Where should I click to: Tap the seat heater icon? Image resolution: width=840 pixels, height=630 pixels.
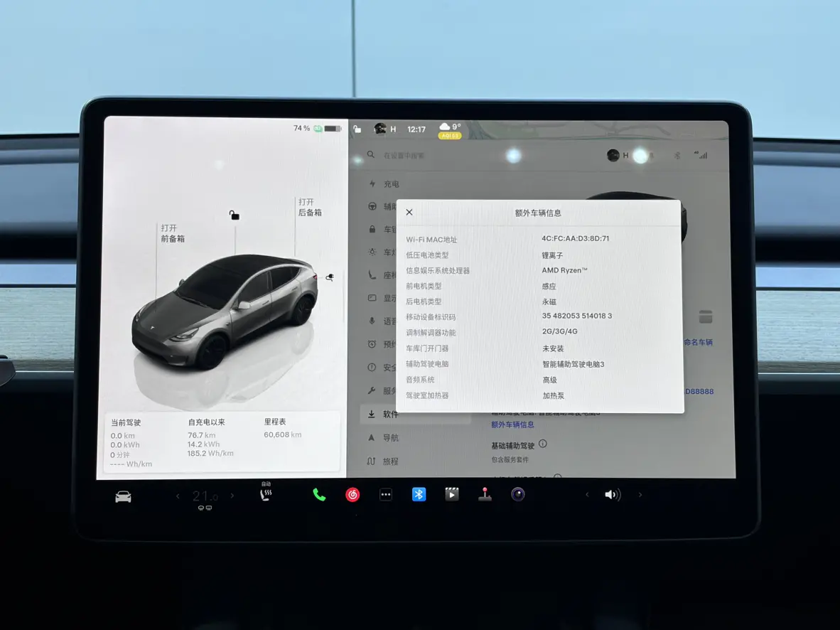click(x=266, y=494)
